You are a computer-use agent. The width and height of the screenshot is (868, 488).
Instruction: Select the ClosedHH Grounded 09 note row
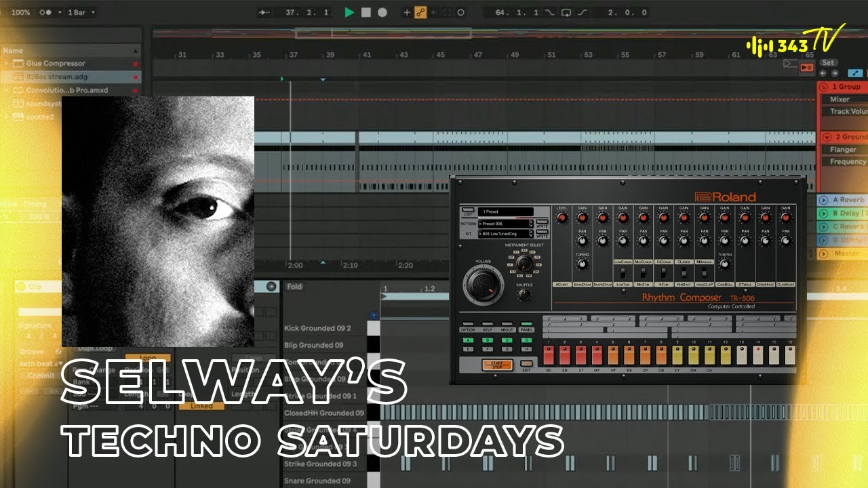tap(324, 413)
